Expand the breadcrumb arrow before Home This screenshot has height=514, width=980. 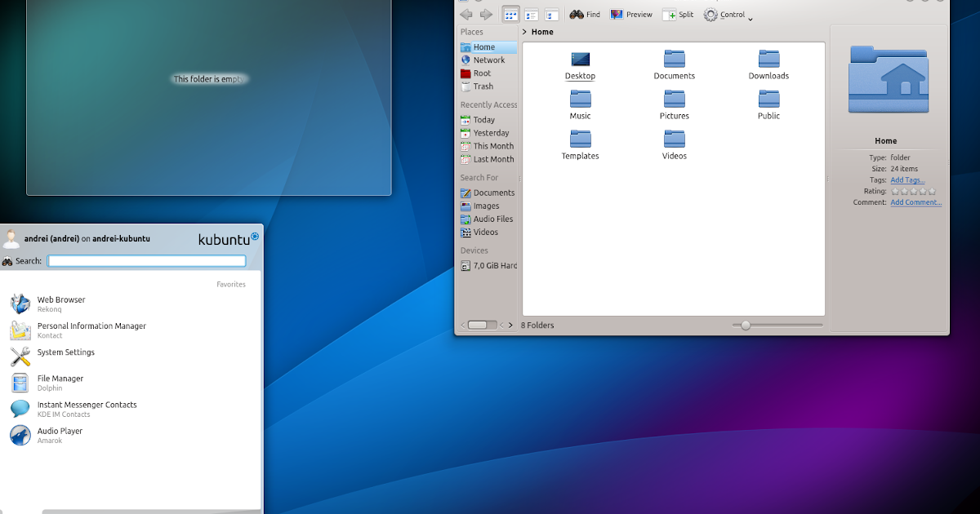coord(525,33)
